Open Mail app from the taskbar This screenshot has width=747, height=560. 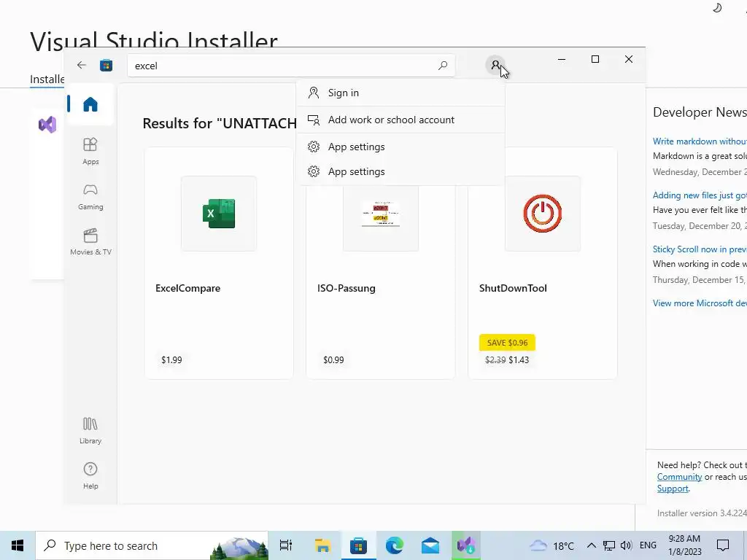[x=430, y=545]
